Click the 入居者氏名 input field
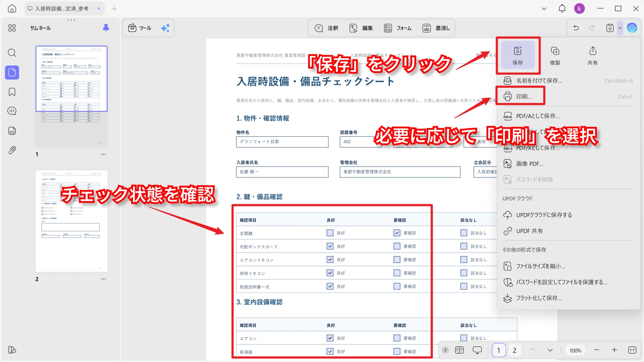This screenshot has height=362, width=644. (282, 172)
